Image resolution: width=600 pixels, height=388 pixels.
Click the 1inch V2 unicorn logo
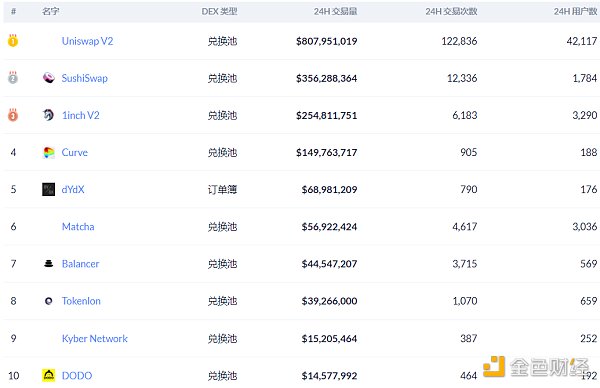[49, 115]
